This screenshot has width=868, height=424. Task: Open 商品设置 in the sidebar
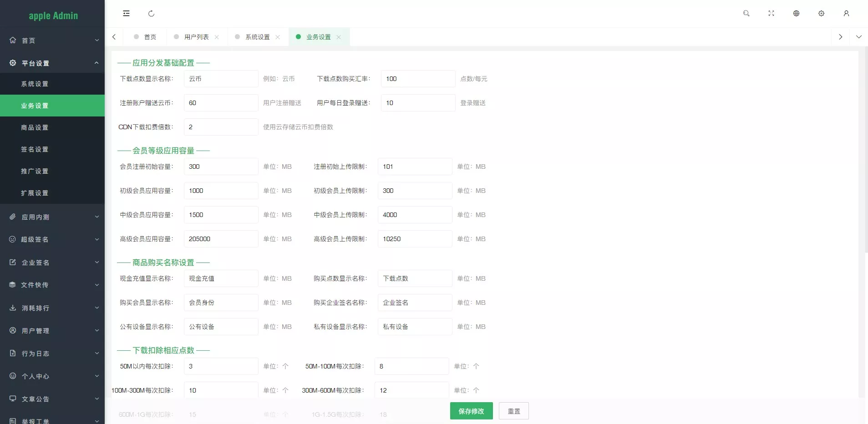[x=52, y=127]
